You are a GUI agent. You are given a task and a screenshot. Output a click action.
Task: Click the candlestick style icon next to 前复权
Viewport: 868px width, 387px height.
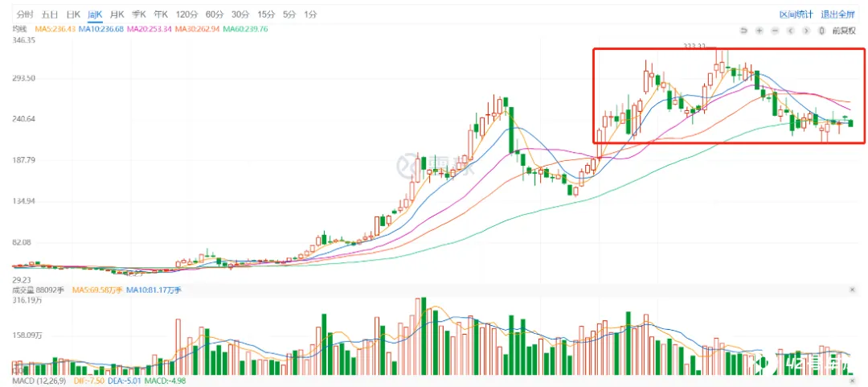coord(823,30)
